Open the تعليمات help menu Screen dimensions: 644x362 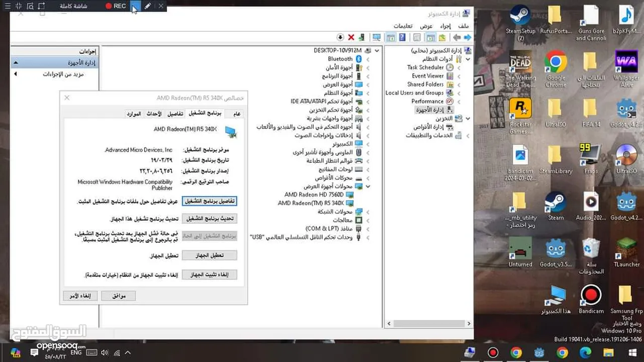tap(403, 26)
